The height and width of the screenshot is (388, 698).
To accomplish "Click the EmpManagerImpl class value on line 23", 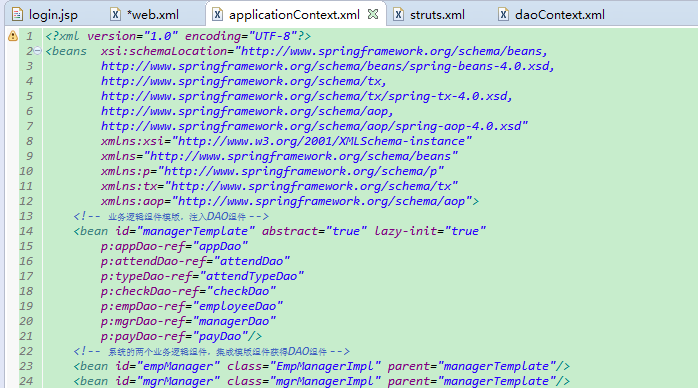I will click(325, 366).
